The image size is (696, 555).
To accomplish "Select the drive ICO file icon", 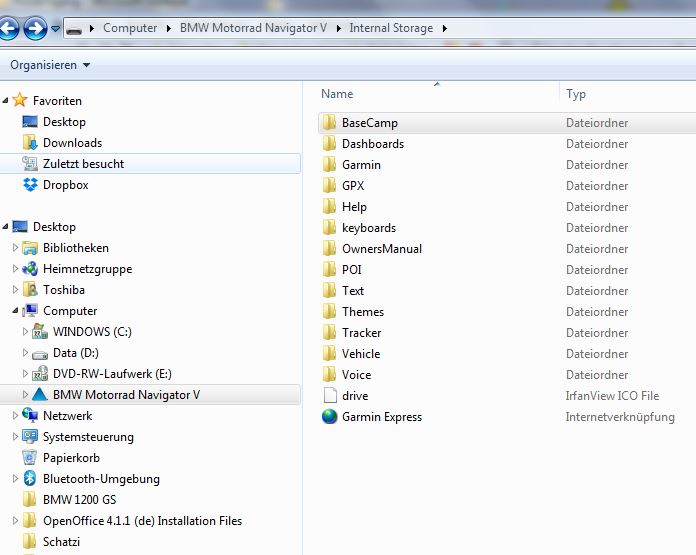I will click(330, 396).
